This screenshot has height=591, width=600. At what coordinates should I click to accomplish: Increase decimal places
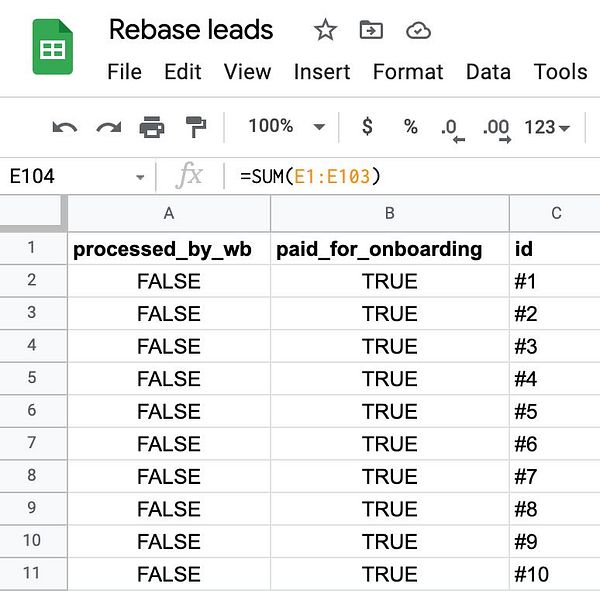(x=495, y=128)
